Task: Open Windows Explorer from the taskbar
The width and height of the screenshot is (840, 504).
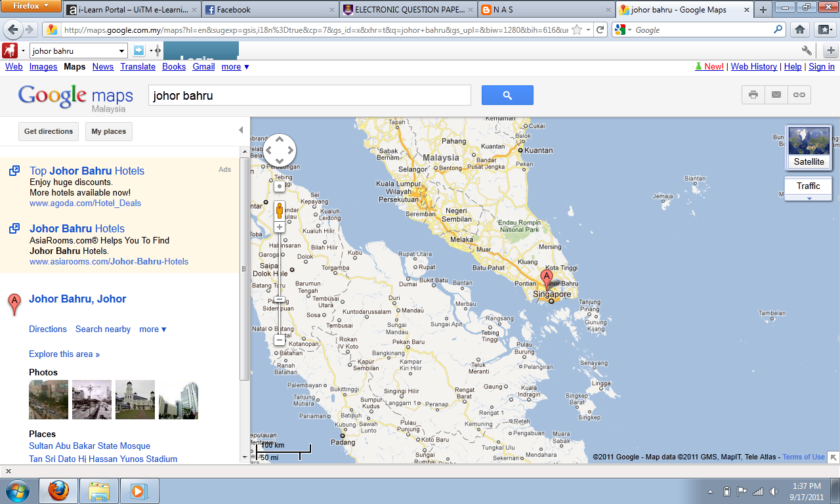Action: pos(99,491)
